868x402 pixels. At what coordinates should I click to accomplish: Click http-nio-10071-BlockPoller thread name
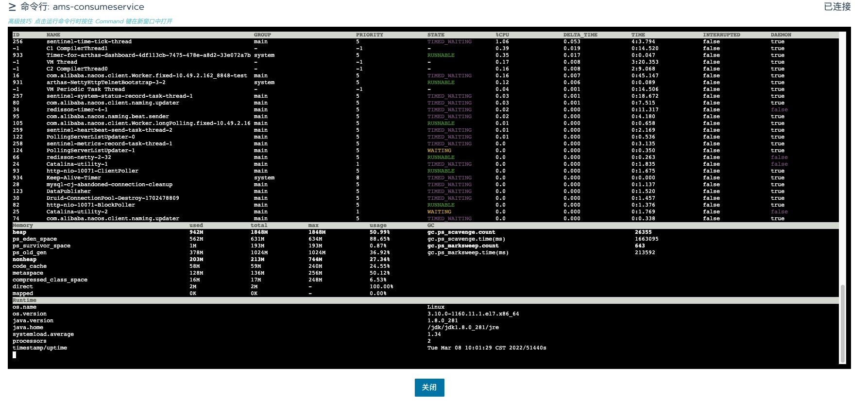[91, 205]
